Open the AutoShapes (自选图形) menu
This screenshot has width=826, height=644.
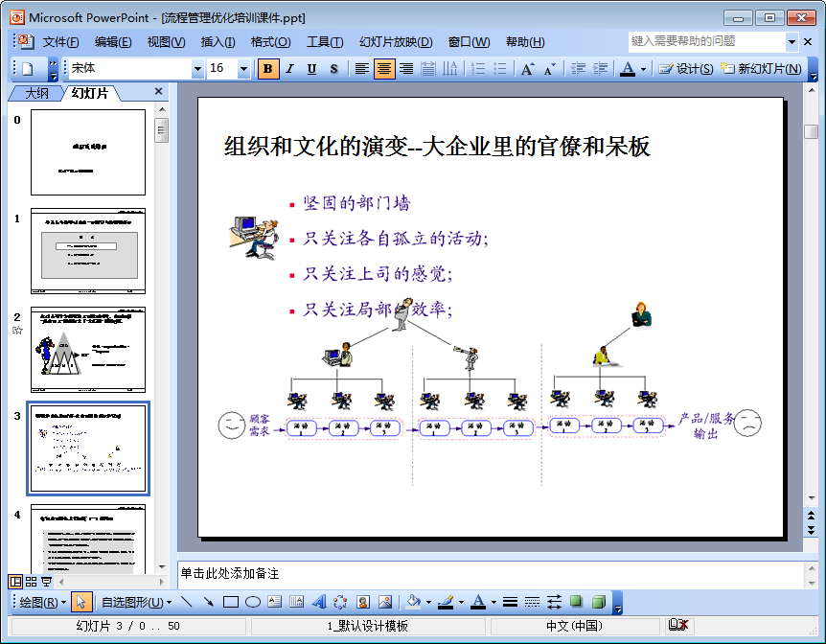136,603
